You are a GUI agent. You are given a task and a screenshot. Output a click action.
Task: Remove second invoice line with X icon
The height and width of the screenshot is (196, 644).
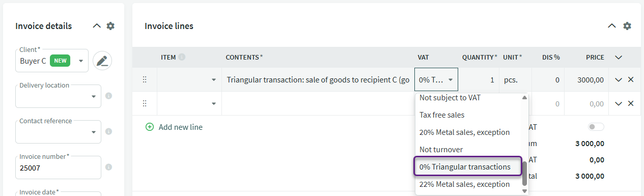pos(631,103)
